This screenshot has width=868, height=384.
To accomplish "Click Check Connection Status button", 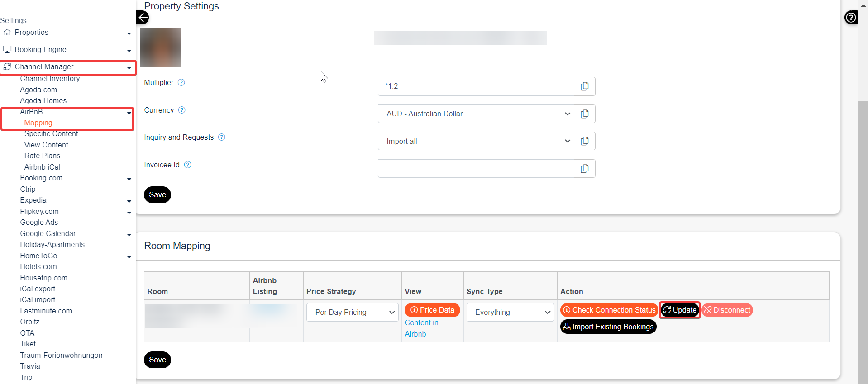I will pos(609,310).
